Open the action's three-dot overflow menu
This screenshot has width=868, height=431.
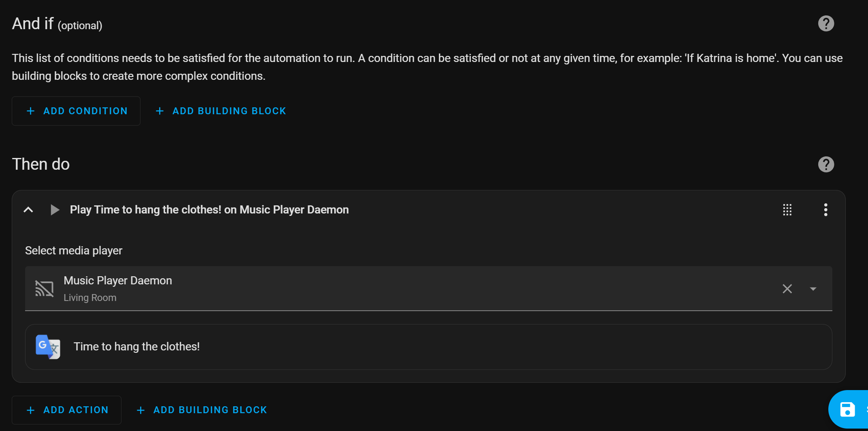coord(825,209)
